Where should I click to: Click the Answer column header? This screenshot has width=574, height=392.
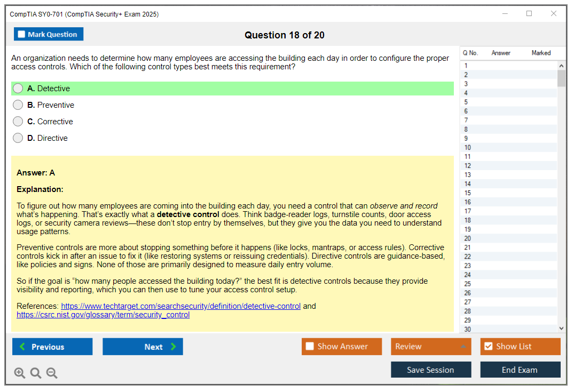(x=500, y=53)
